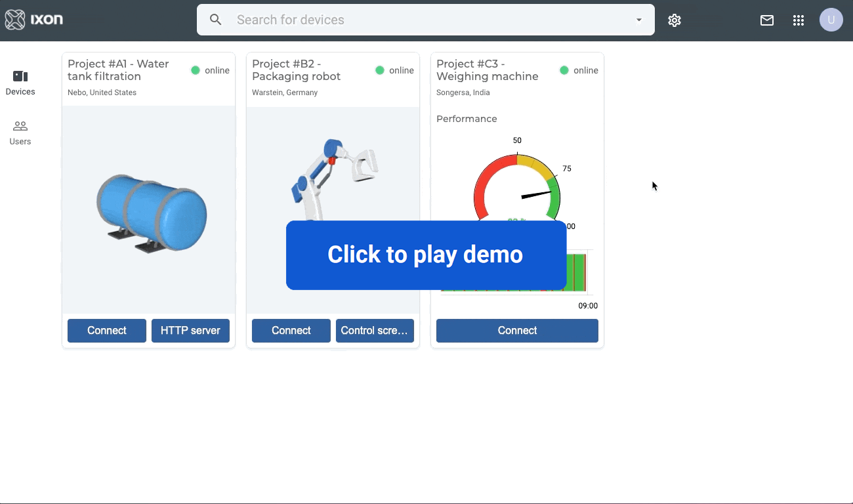Click the search magnifier icon
The height and width of the screenshot is (504, 853).
tap(215, 20)
